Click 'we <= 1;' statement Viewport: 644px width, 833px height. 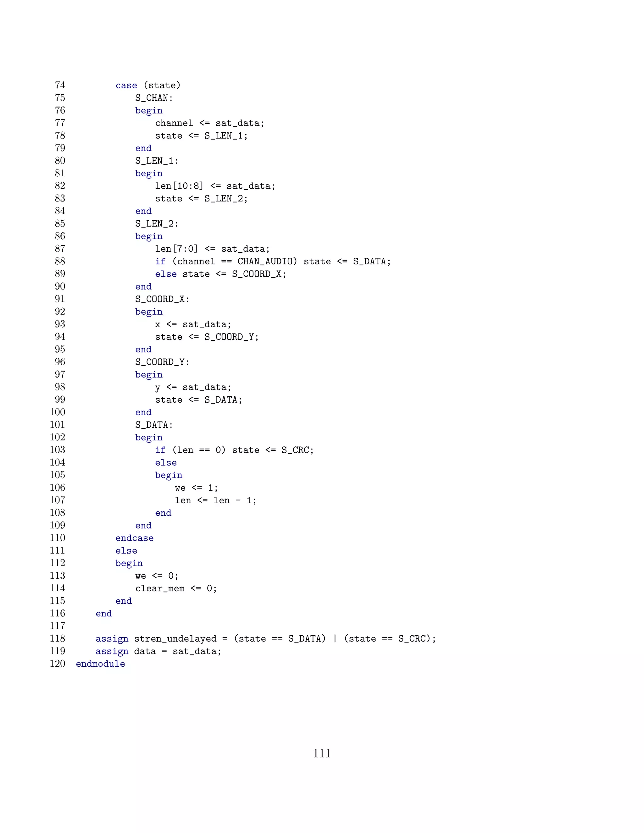pyautogui.click(x=197, y=488)
